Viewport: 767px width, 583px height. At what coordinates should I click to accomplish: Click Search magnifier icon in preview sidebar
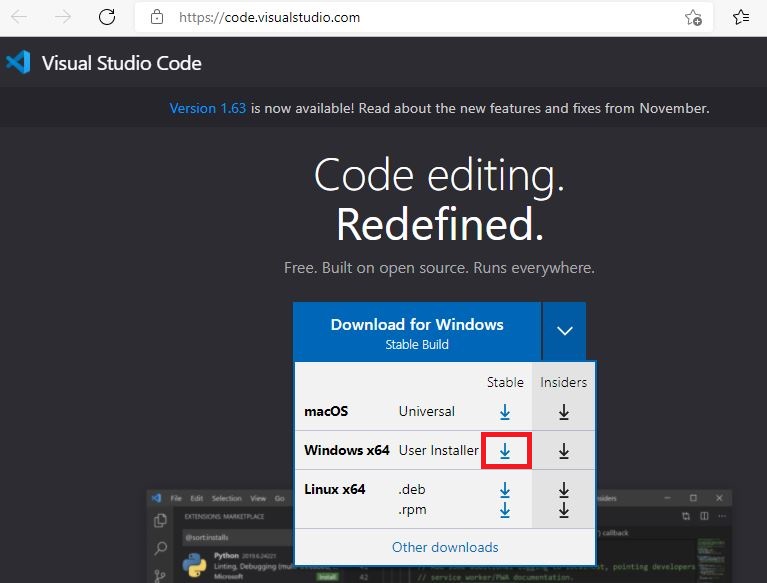[x=160, y=548]
